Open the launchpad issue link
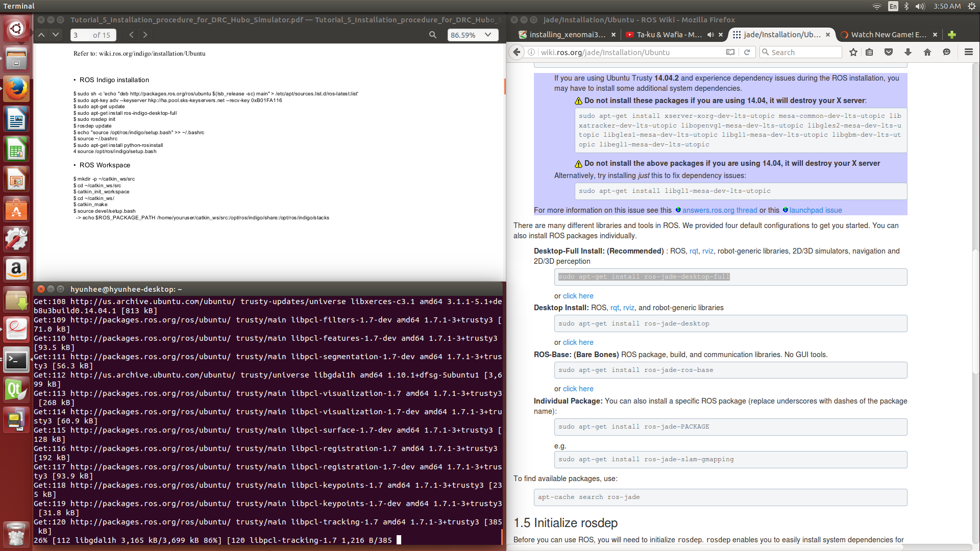 [x=816, y=210]
